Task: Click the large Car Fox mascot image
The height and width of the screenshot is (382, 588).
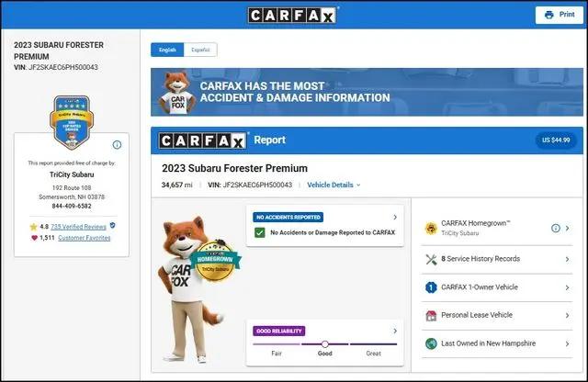Action: coord(190,289)
